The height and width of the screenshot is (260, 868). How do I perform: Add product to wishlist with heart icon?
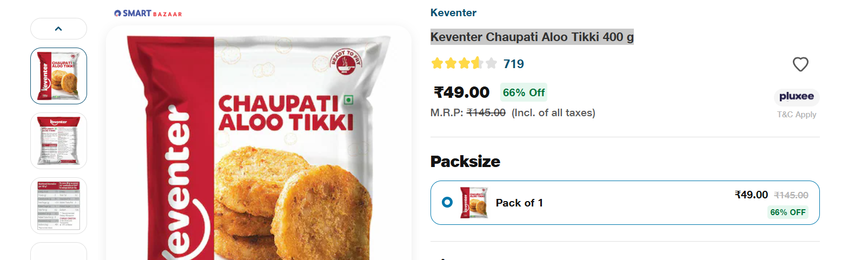(800, 64)
